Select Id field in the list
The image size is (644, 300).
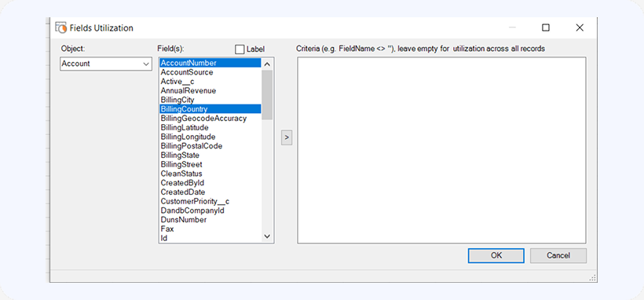[210, 238]
